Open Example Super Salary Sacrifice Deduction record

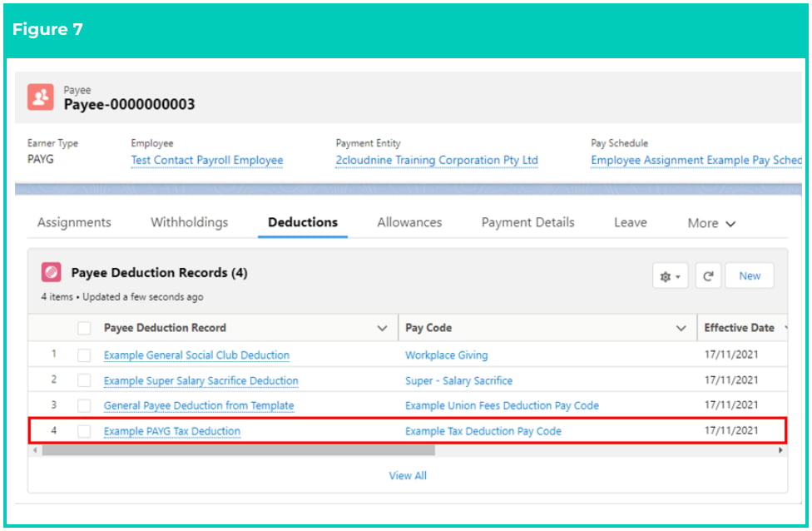pyautogui.click(x=201, y=380)
